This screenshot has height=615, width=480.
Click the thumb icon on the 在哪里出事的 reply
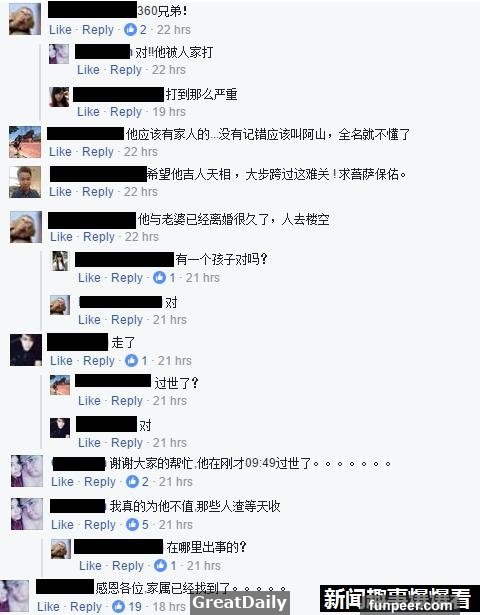(160, 565)
